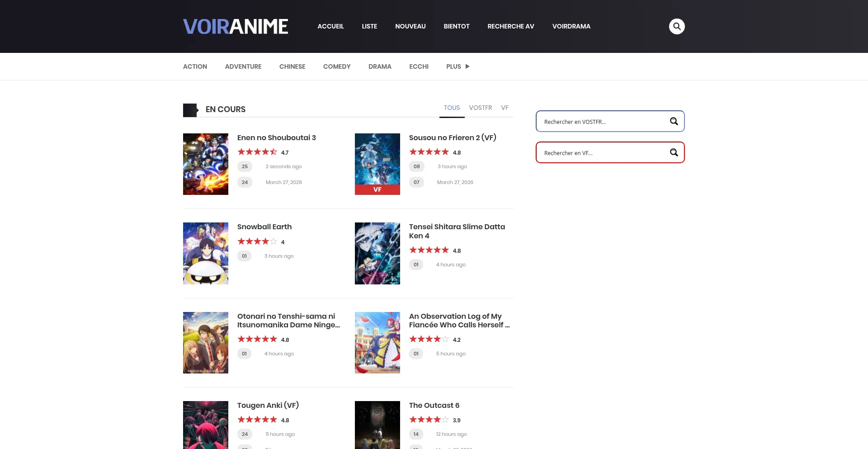Select the COMEDY genre
Image resolution: width=868 pixels, height=449 pixels.
337,66
